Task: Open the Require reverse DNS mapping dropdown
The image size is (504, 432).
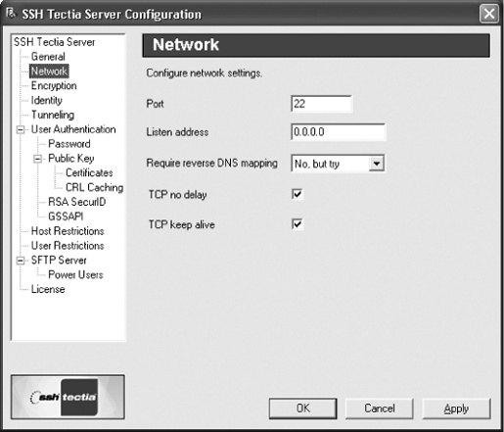Action: (x=377, y=164)
